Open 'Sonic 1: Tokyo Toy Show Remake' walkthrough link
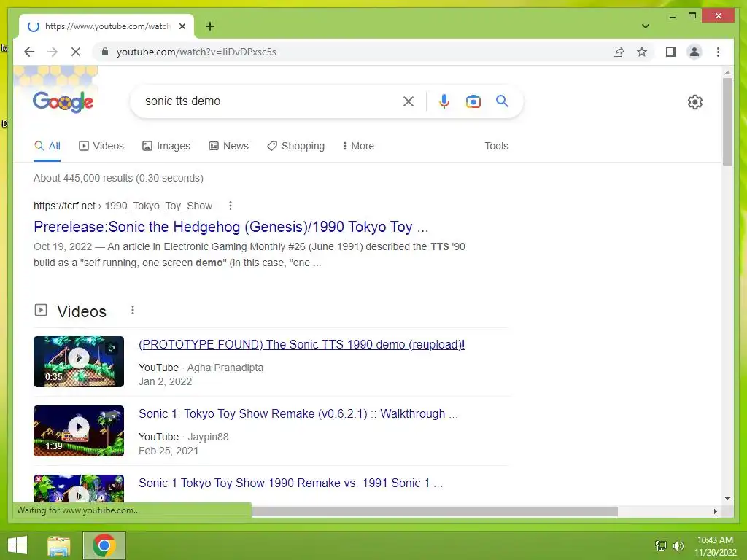 pos(298,413)
